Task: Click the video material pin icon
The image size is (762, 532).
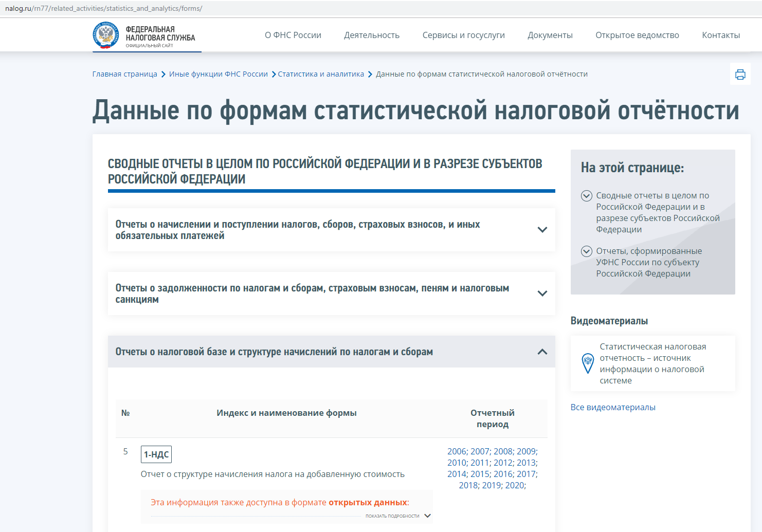Action: coord(587,363)
